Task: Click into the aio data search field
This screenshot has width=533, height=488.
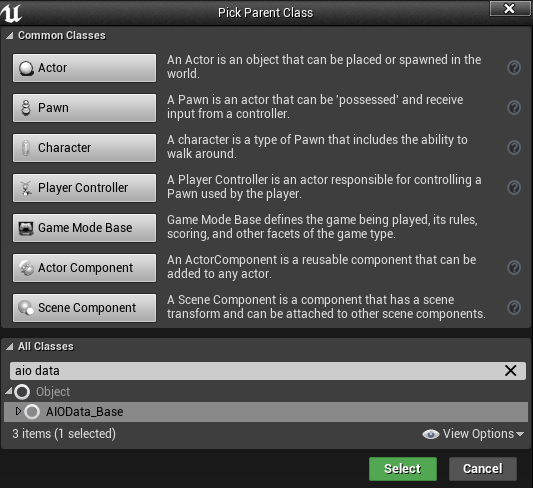Action: (x=258, y=371)
